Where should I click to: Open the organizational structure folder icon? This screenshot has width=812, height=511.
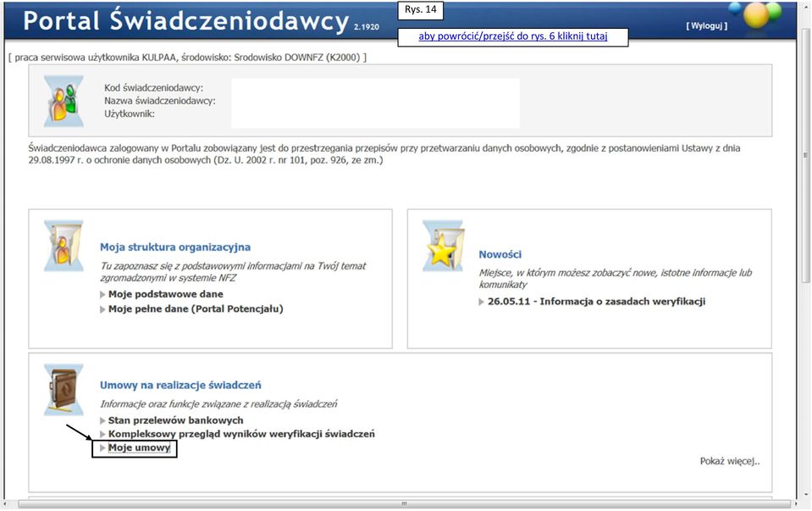click(64, 246)
